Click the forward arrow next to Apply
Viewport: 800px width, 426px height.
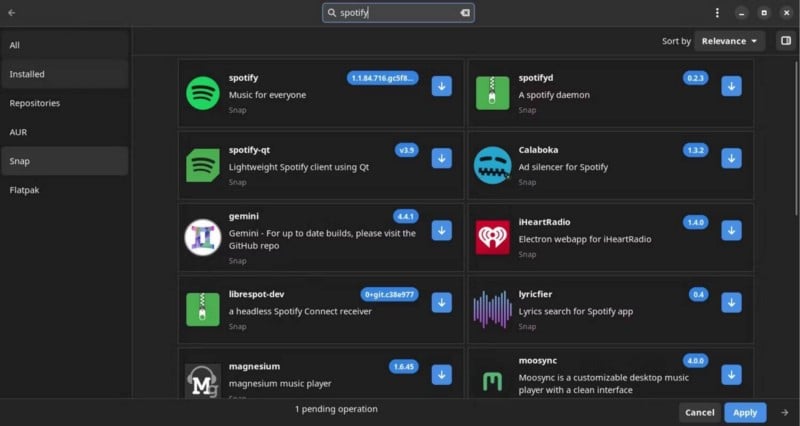(x=785, y=412)
